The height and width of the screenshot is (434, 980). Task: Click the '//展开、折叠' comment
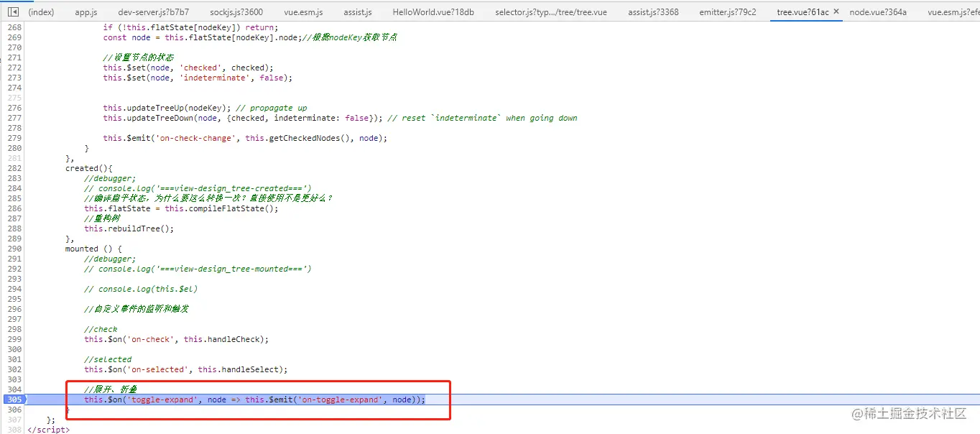point(111,389)
